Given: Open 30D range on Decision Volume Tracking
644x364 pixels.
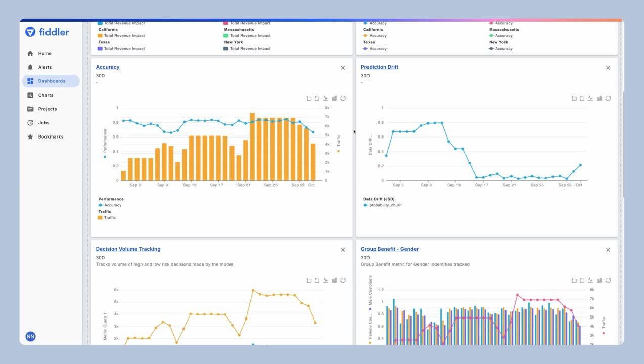Looking at the screenshot, I should click(100, 257).
